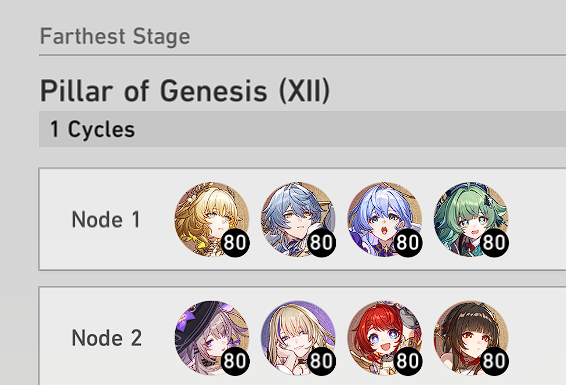Click level 80 badge on green-haired girl
The width and height of the screenshot is (566, 385).
coord(495,242)
